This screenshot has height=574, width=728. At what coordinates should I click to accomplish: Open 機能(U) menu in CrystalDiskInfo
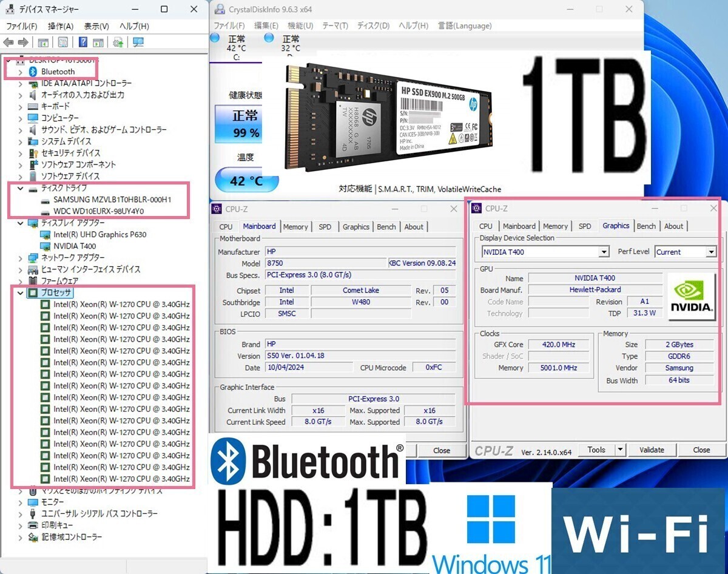coord(300,26)
